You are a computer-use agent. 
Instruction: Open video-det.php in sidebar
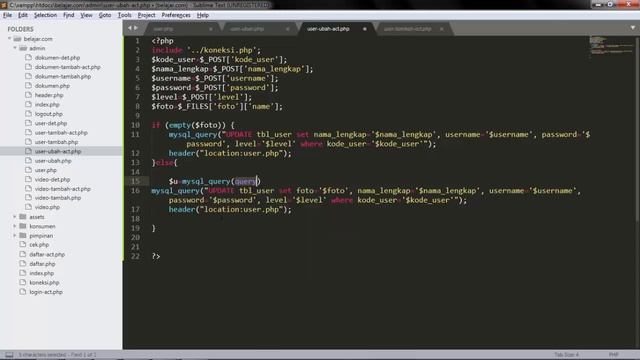pos(52,180)
